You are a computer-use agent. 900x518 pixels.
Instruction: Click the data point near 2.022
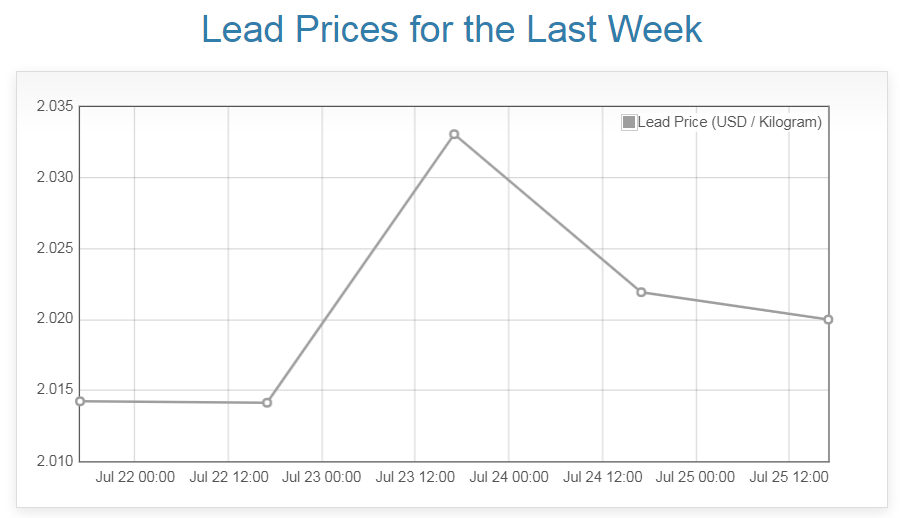pyautogui.click(x=641, y=292)
